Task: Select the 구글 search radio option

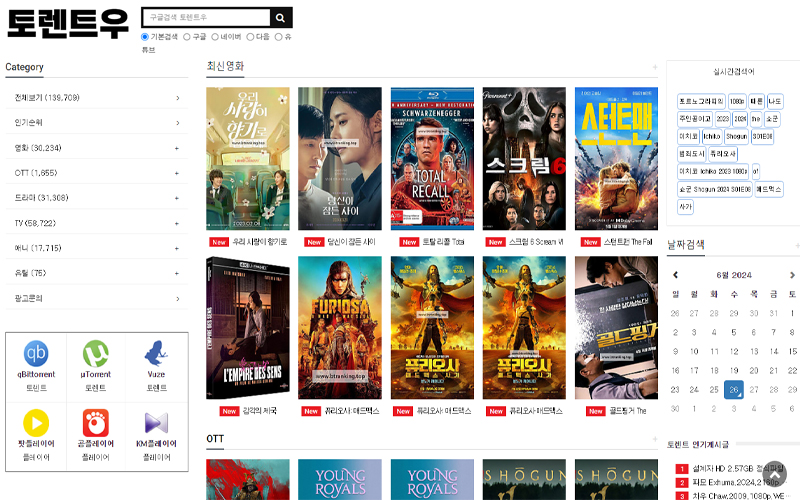Action: (x=187, y=37)
